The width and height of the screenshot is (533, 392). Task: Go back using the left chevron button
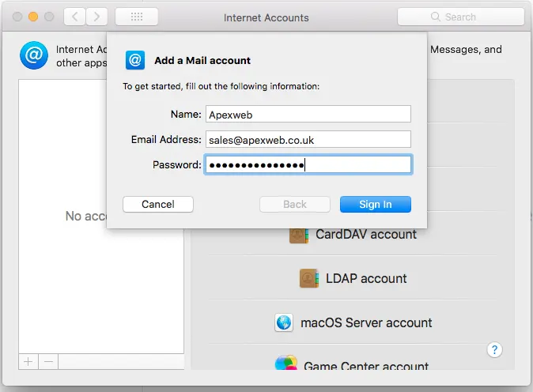[x=74, y=17]
